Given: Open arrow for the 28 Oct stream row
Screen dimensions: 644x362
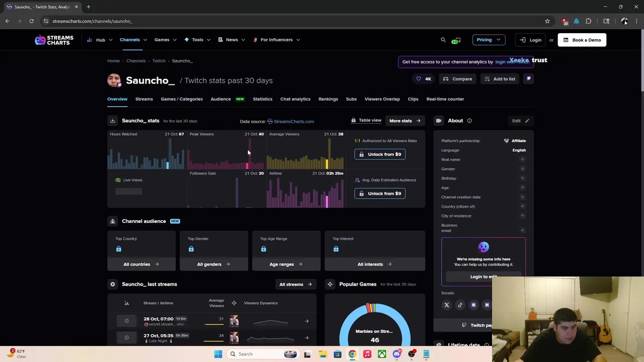Looking at the screenshot, I should 307,321.
